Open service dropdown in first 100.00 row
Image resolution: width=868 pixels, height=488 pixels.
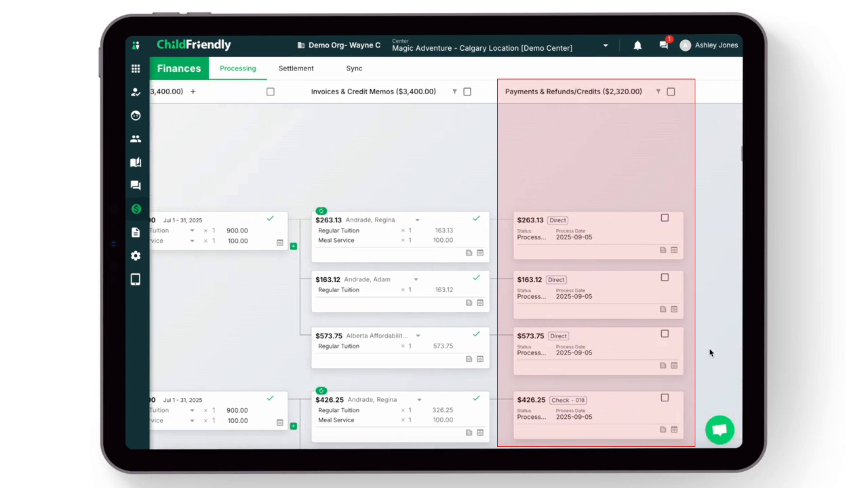pos(192,241)
